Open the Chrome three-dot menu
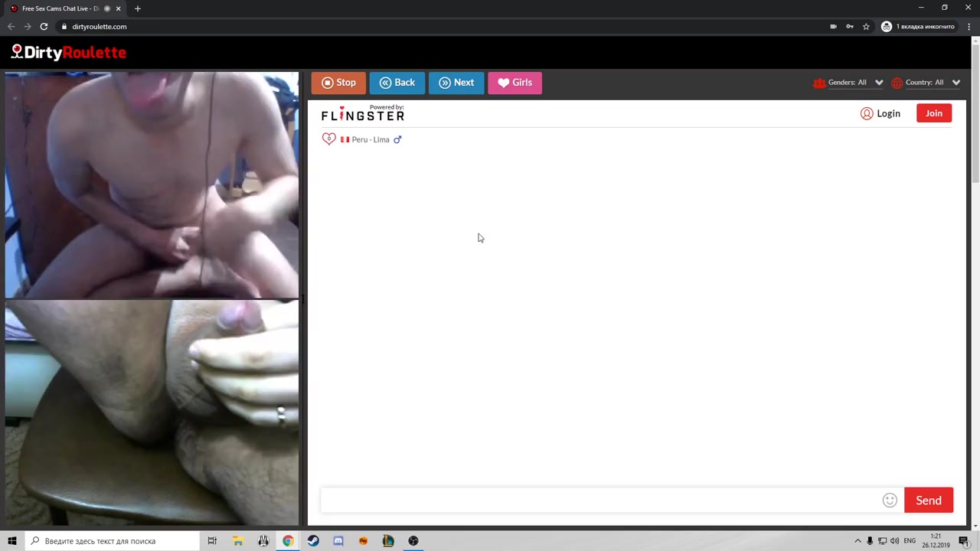The height and width of the screenshot is (551, 980). point(969,27)
